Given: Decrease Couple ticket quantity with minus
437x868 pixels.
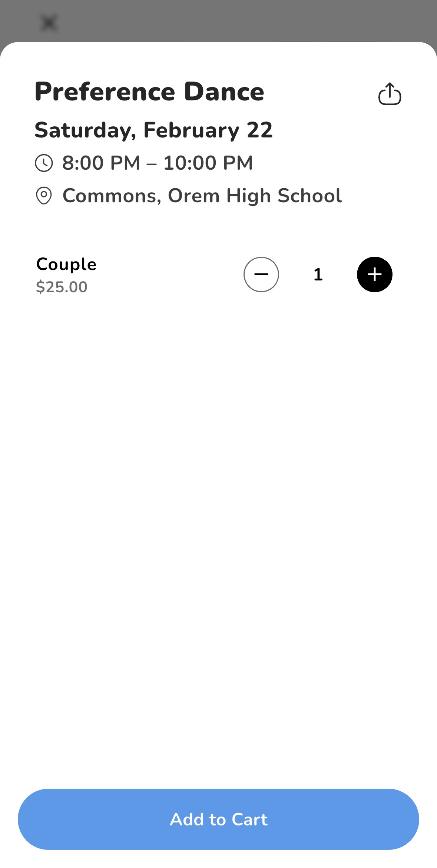Looking at the screenshot, I should click(261, 275).
